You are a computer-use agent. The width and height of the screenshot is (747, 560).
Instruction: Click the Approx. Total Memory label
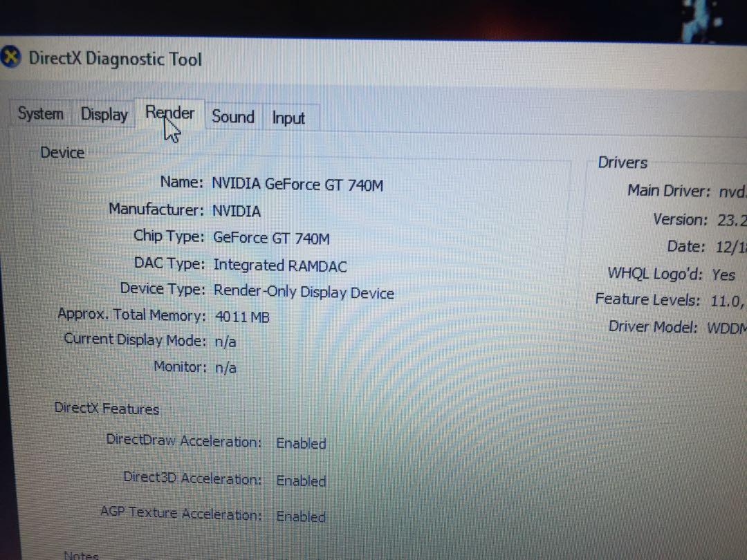[x=132, y=315]
